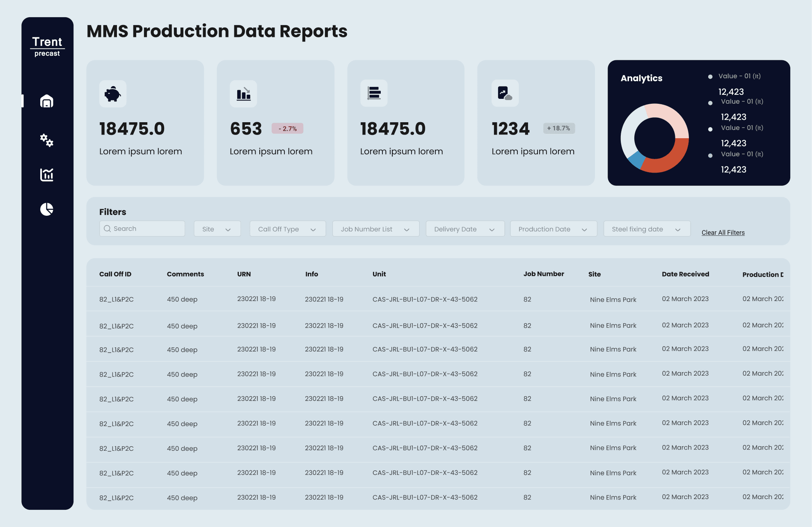812x527 pixels.
Task: Open the bar chart analytics sidebar icon
Action: [x=47, y=175]
